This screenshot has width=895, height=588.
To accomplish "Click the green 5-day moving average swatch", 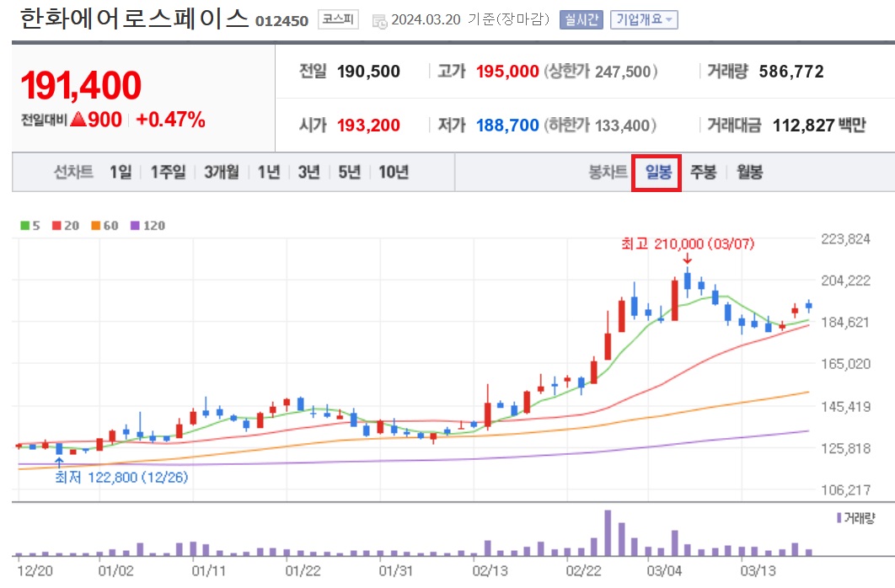I will point(25,226).
